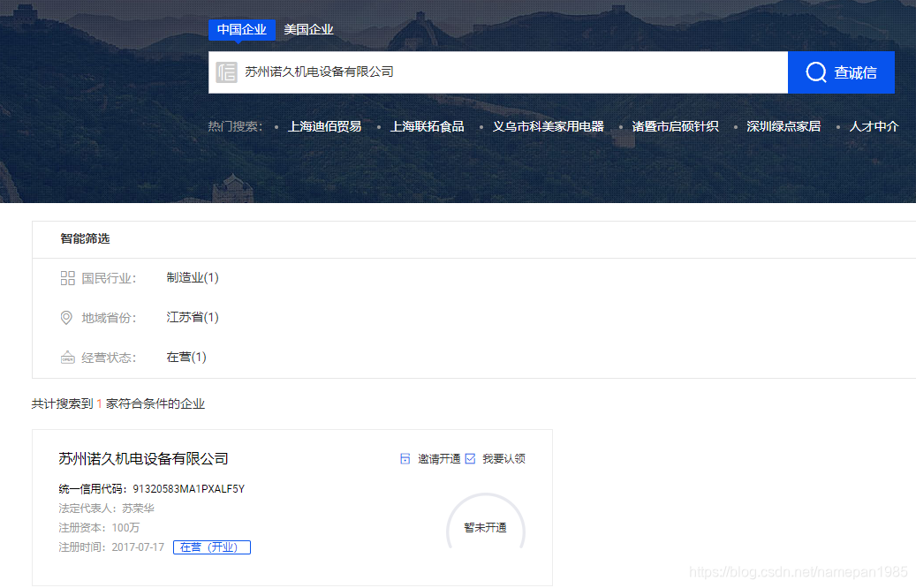Switch to the 美国企业 tab
This screenshot has width=916, height=588.
point(307,29)
